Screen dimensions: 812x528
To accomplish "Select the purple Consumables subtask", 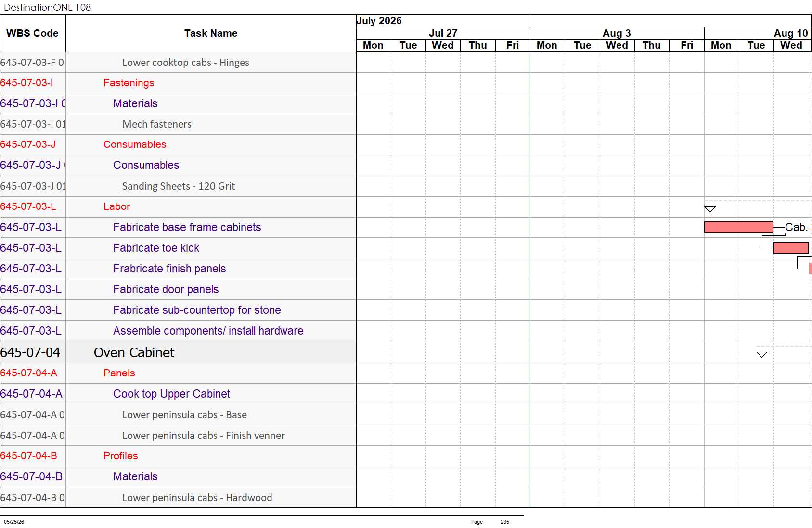I will 146,165.
